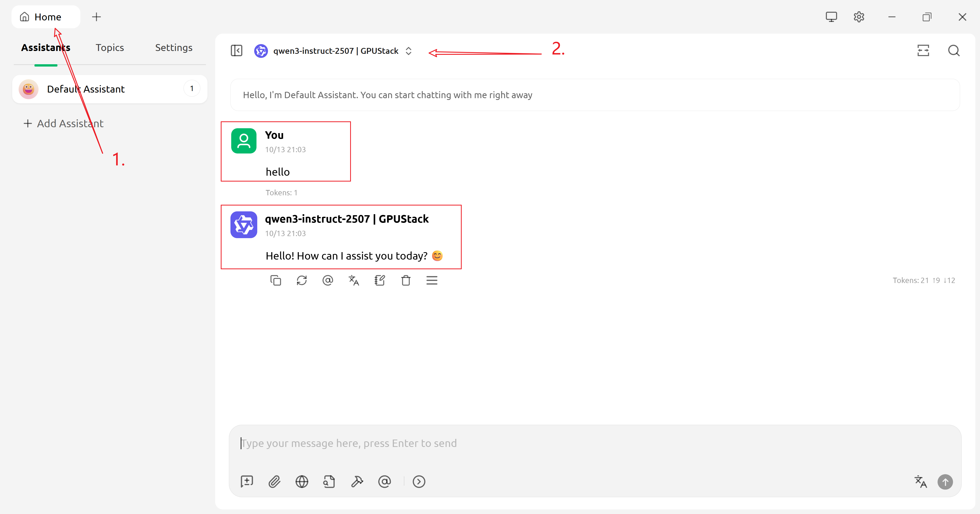Open the app settings gear icon
This screenshot has height=514, width=980.
(x=859, y=17)
